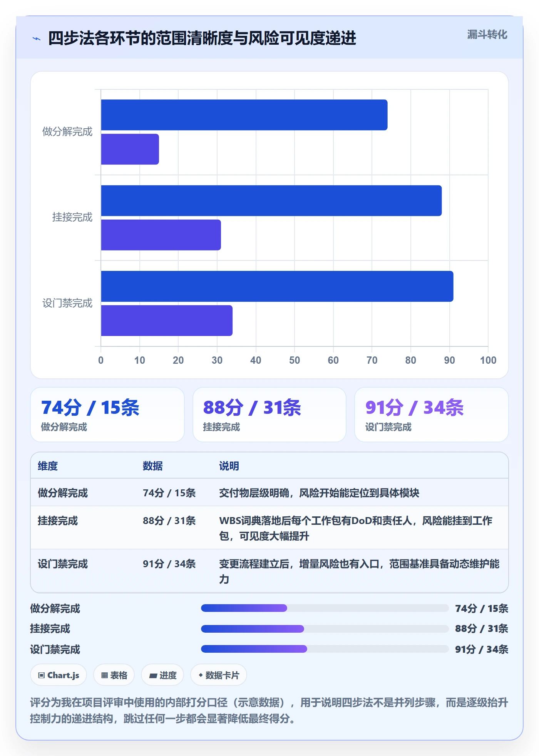
Task: Click the blue bar for 做分解完成
Action: pos(244,115)
